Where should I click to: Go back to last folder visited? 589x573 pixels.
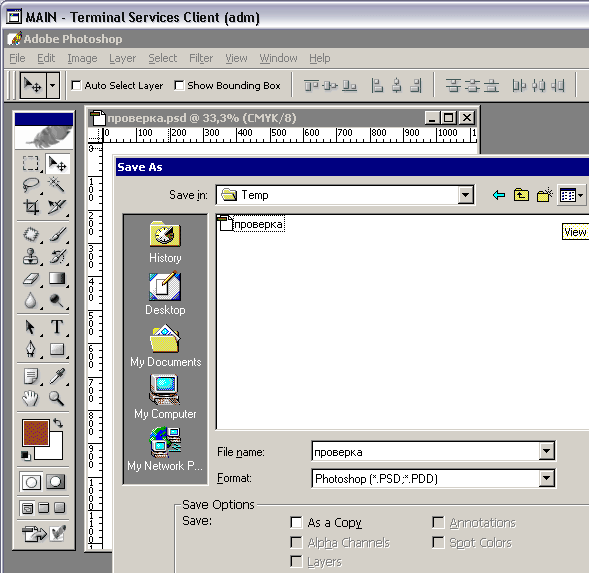499,195
